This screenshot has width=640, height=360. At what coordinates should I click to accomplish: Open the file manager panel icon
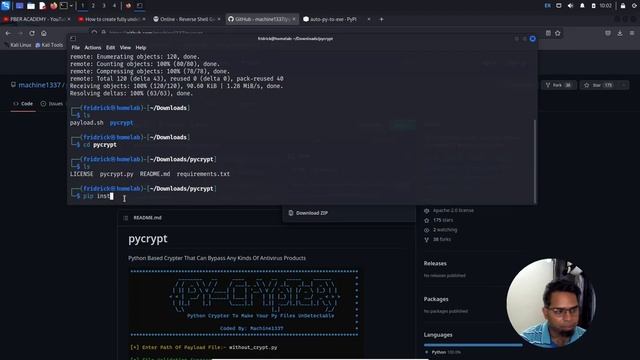pyautogui.click(x=31, y=6)
